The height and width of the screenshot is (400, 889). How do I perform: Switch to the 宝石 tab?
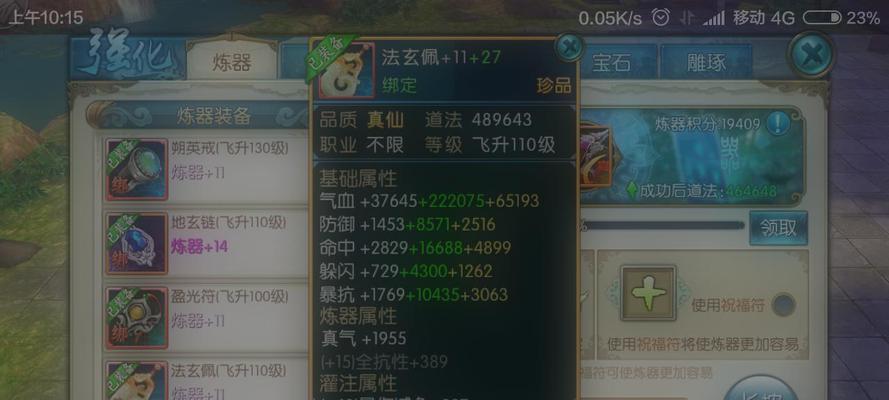pyautogui.click(x=611, y=62)
